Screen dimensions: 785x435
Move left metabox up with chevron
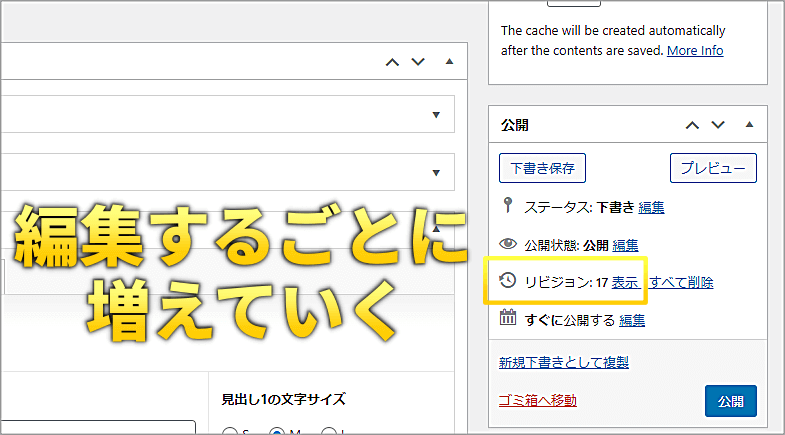tap(392, 62)
